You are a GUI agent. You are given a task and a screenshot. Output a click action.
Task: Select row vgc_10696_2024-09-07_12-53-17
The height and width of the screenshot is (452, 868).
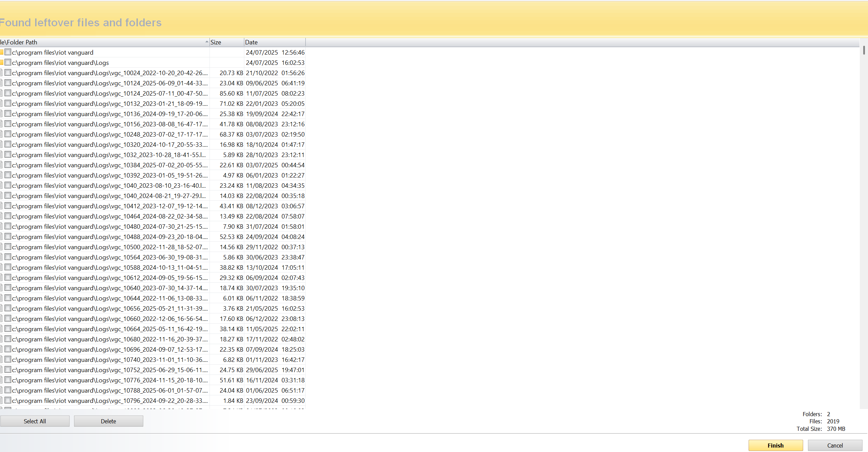(x=153, y=349)
